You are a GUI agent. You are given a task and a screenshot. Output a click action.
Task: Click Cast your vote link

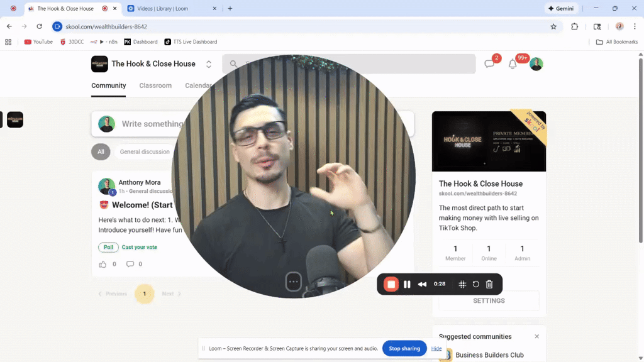pyautogui.click(x=139, y=247)
